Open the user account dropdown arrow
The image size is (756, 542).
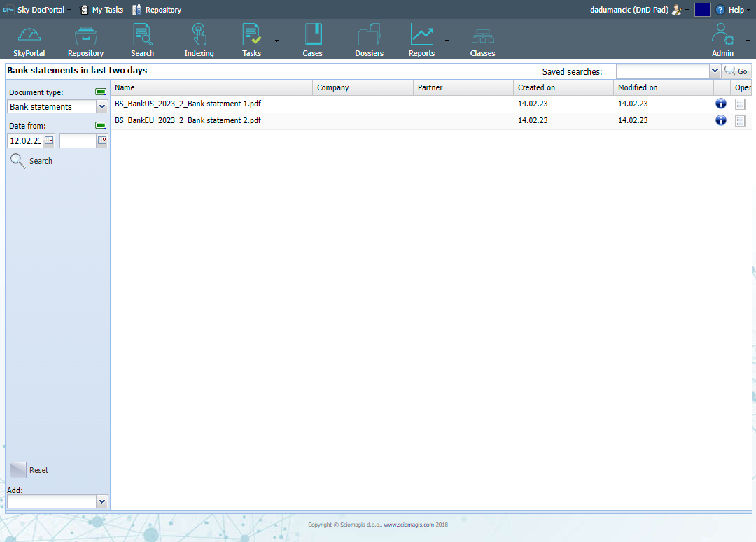(x=687, y=10)
